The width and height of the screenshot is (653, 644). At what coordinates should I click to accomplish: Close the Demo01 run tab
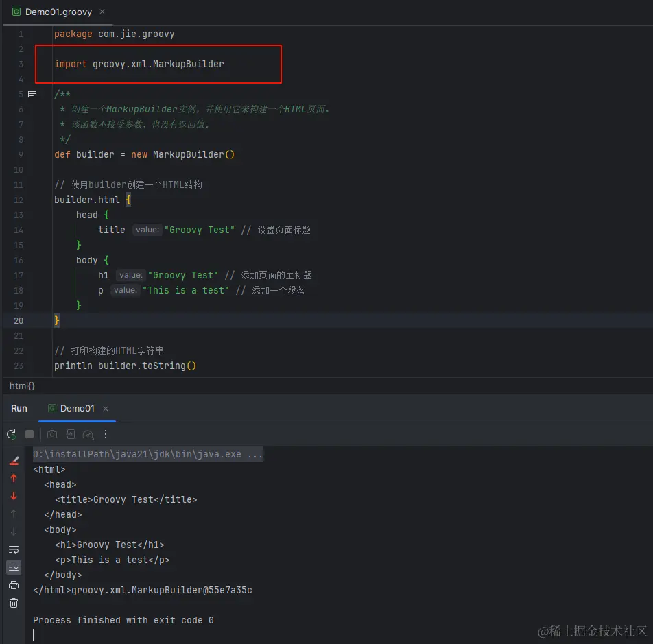(106, 409)
